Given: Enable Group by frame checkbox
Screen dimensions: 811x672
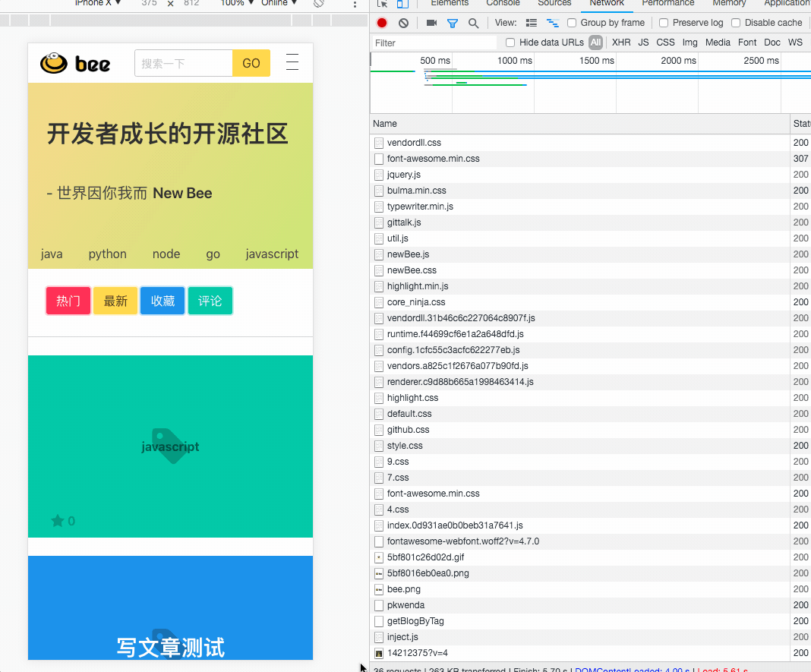Looking at the screenshot, I should click(x=572, y=23).
